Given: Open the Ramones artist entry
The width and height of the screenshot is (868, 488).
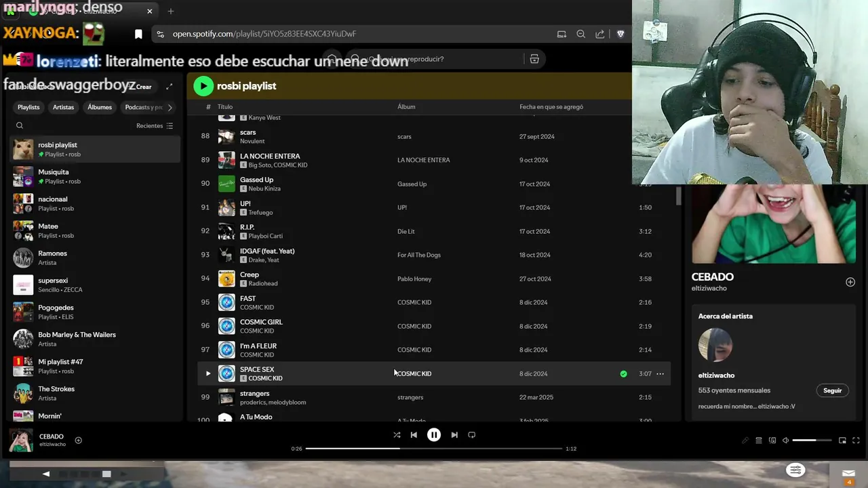Looking at the screenshot, I should [x=95, y=258].
